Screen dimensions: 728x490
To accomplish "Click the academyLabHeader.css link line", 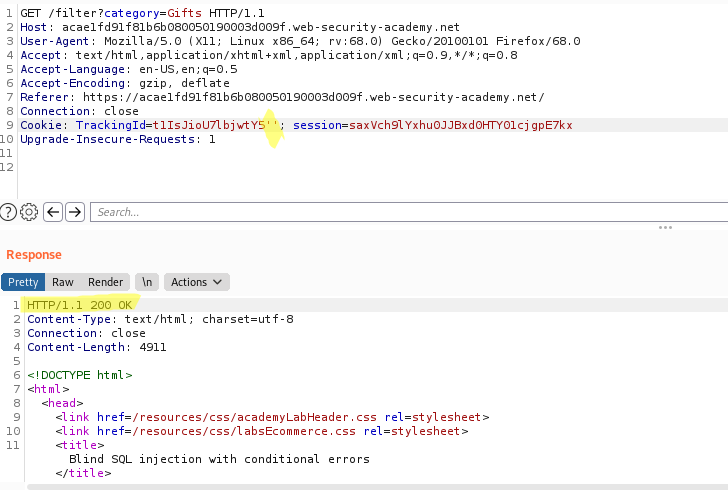I will (272, 417).
